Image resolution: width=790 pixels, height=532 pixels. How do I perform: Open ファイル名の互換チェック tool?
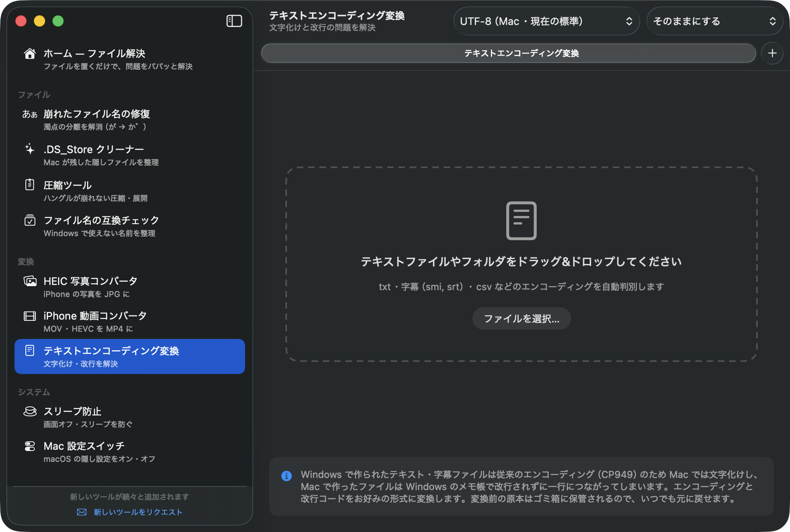[130, 226]
